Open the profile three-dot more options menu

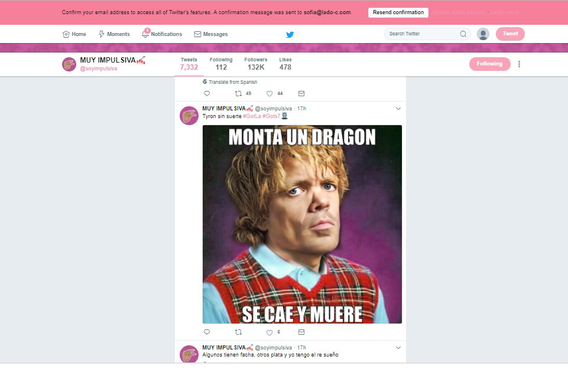tap(519, 64)
